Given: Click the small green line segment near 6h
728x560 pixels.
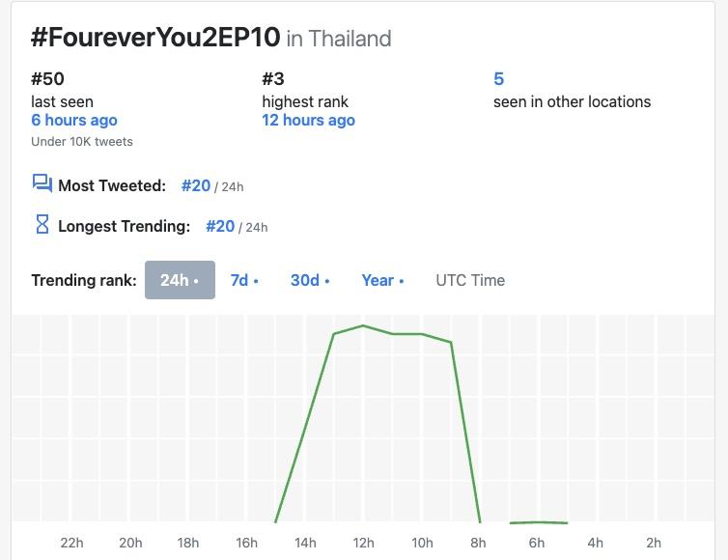Looking at the screenshot, I should pos(539,522).
